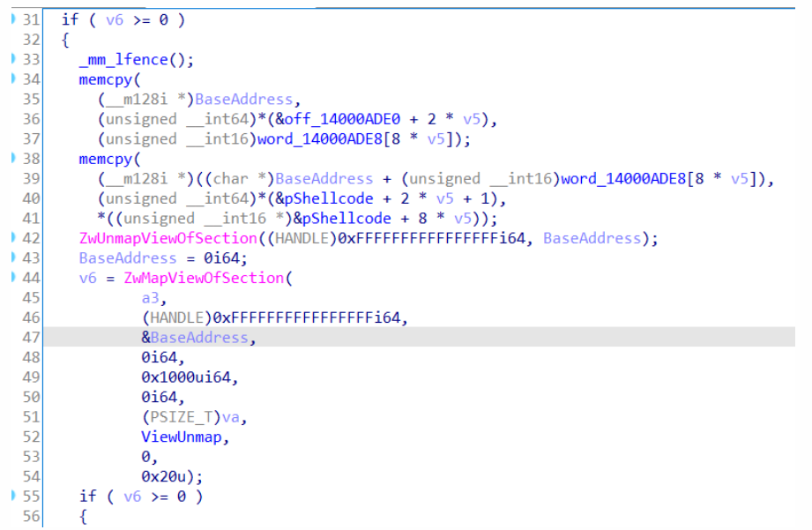Toggle breakpoint marker beside line 31
The height and width of the screenshot is (530, 812).
(13, 19)
